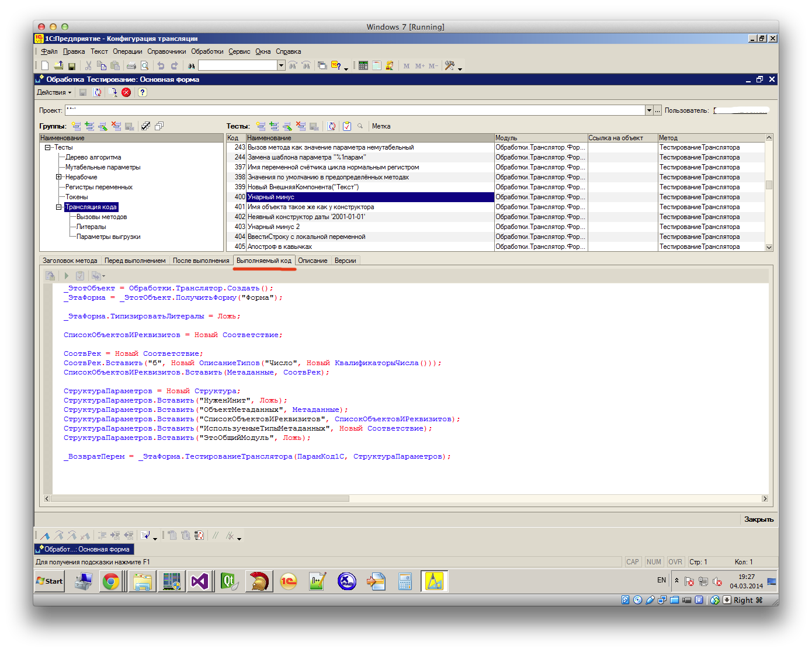Open the calculator icon in main toolbar

[x=363, y=65]
